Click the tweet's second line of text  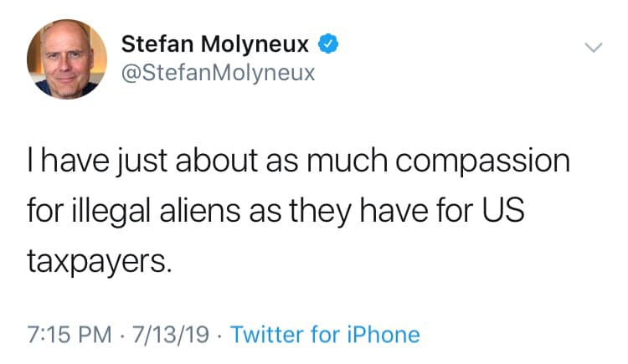coord(275,211)
